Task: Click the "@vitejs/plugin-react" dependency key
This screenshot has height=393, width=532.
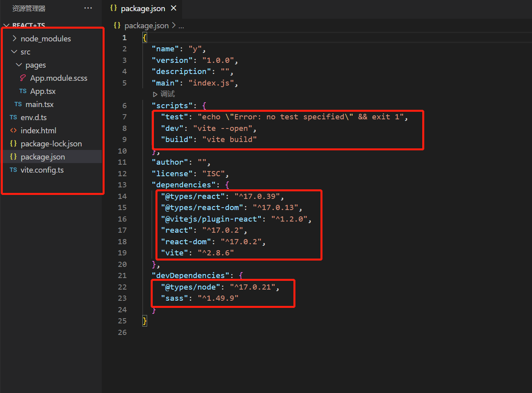Action: pos(211,219)
